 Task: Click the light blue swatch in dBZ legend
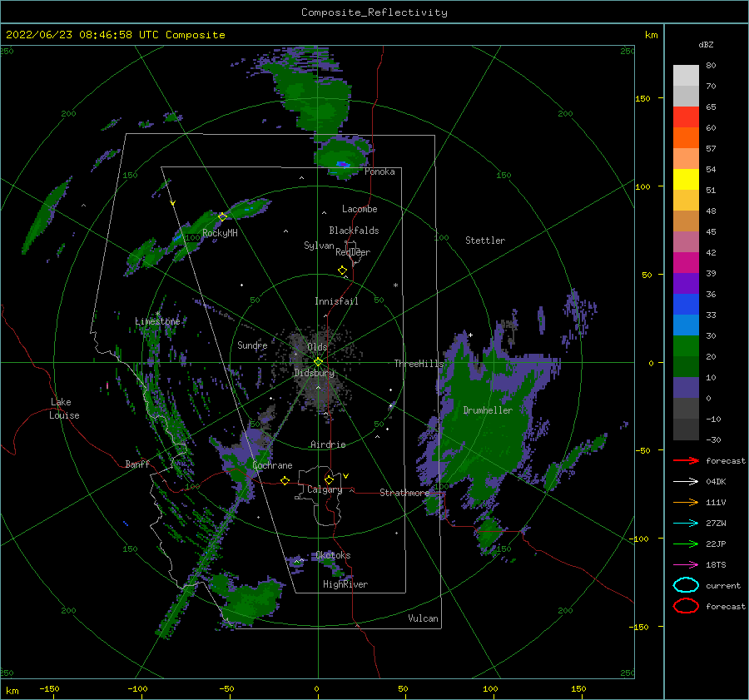[686, 325]
